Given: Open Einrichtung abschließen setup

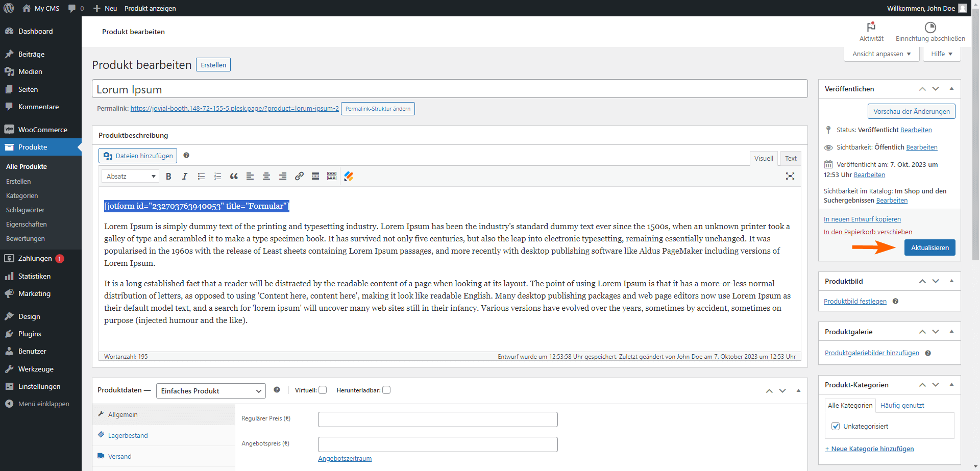Looking at the screenshot, I should [930, 32].
